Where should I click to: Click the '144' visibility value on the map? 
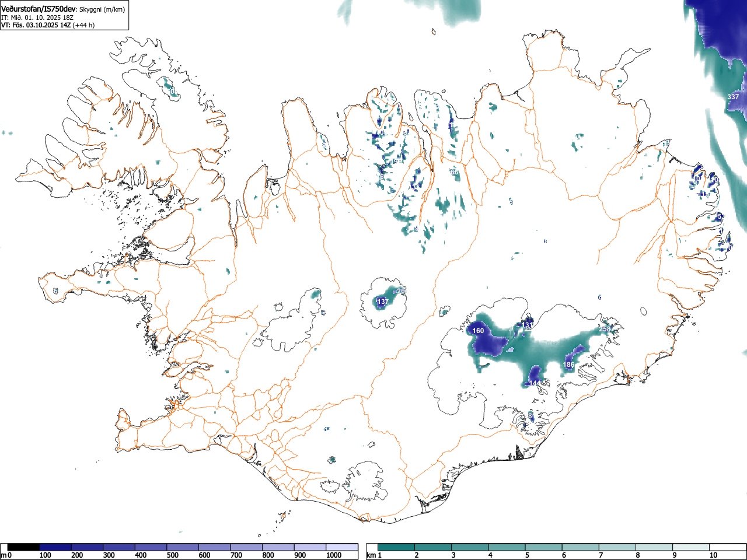535,383
